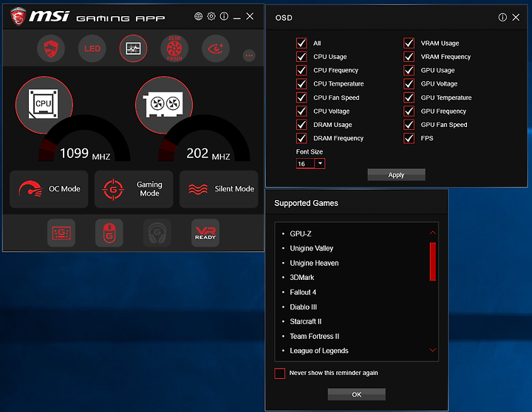Click the CPU frequency gauge icon
The height and width of the screenshot is (412, 532).
44,105
